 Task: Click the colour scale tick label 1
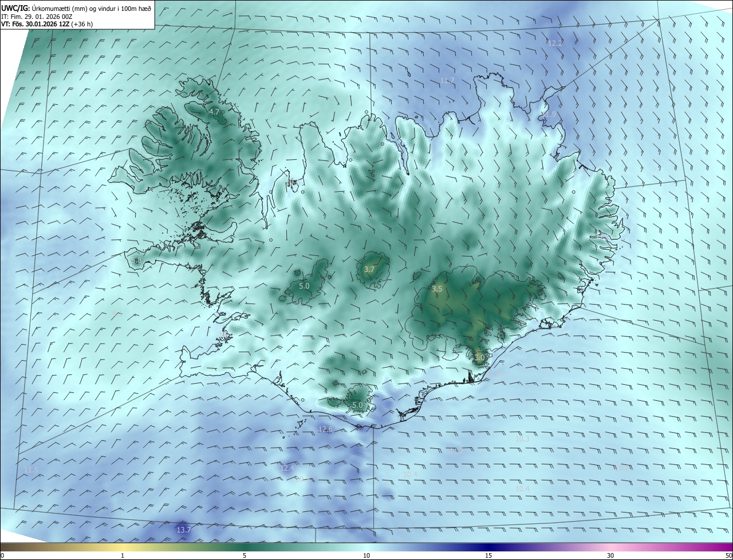click(x=123, y=555)
